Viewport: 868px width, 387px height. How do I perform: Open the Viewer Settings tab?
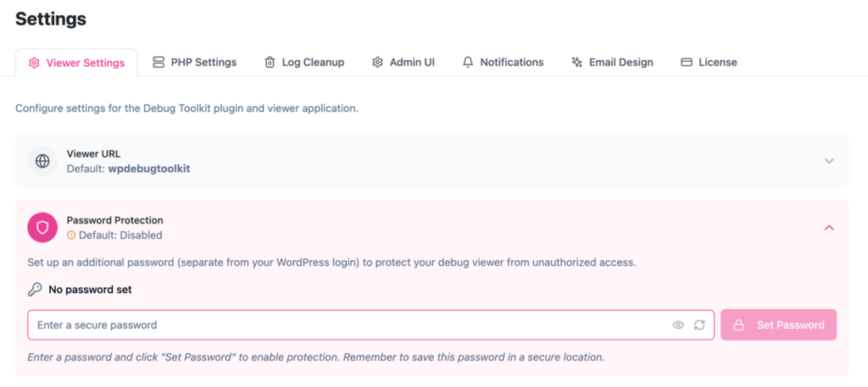[x=76, y=63]
